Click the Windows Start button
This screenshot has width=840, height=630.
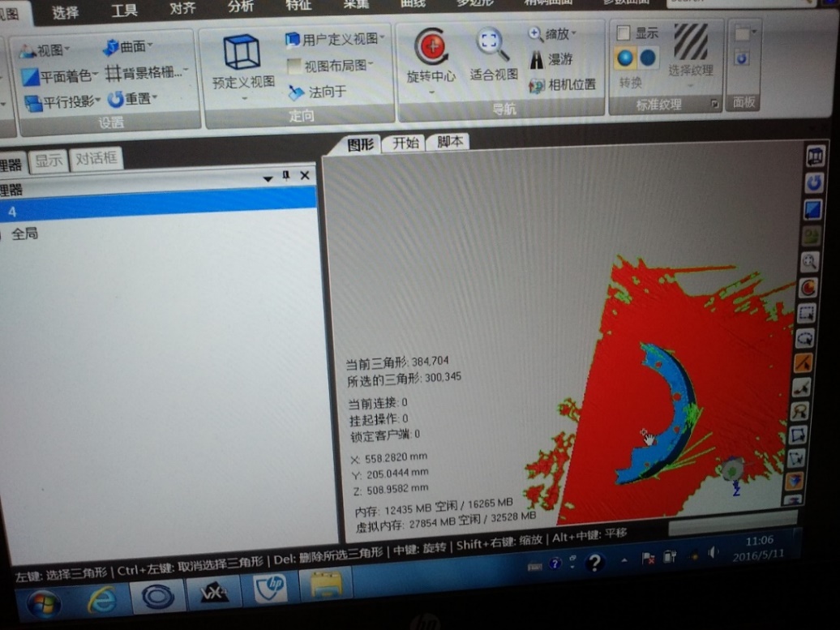tap(43, 605)
